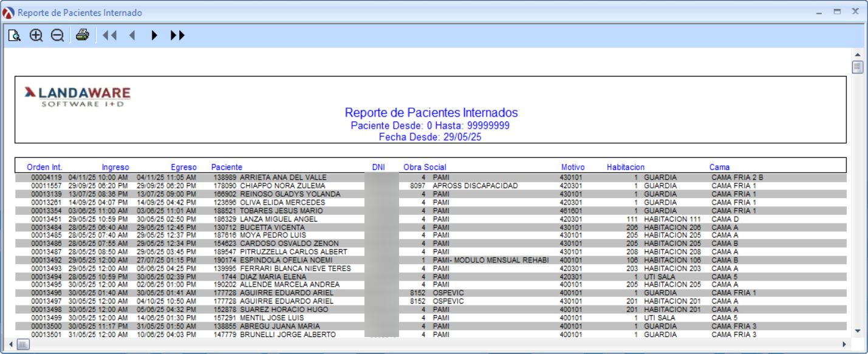Click the "Orden Int." column header
Image resolution: width=868 pixels, height=354 pixels.
pyautogui.click(x=44, y=167)
